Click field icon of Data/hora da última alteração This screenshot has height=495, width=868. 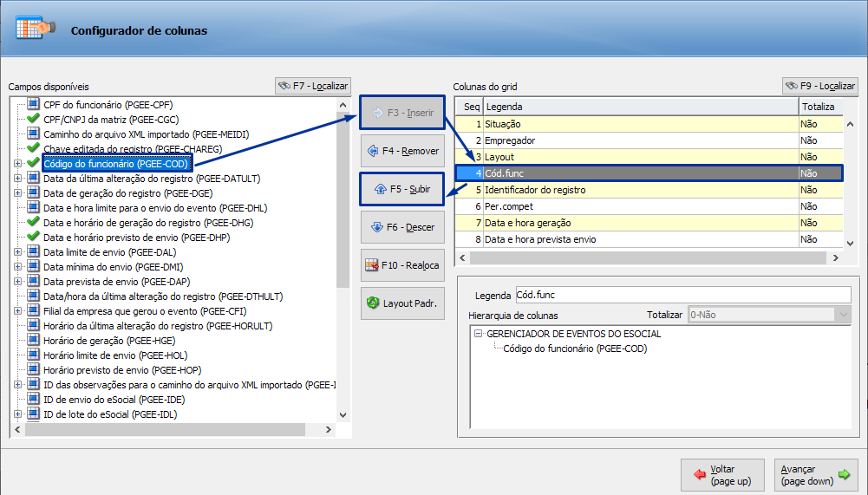(33, 296)
